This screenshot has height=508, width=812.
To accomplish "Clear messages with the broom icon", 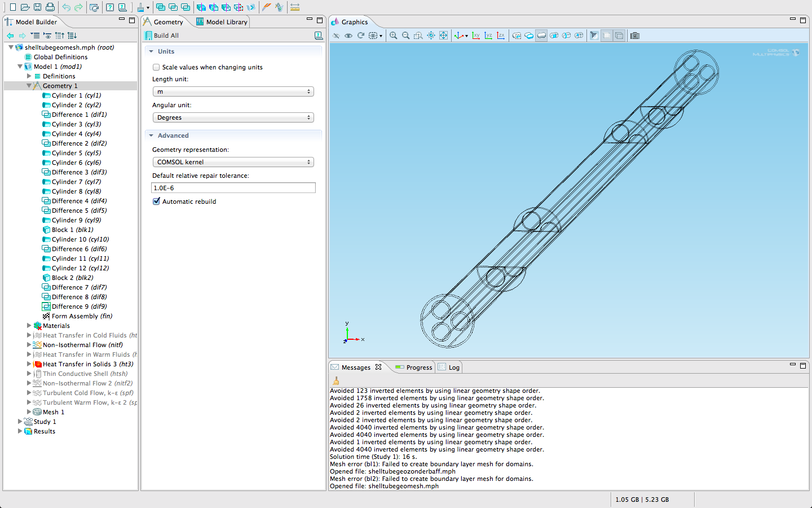I will [x=336, y=381].
